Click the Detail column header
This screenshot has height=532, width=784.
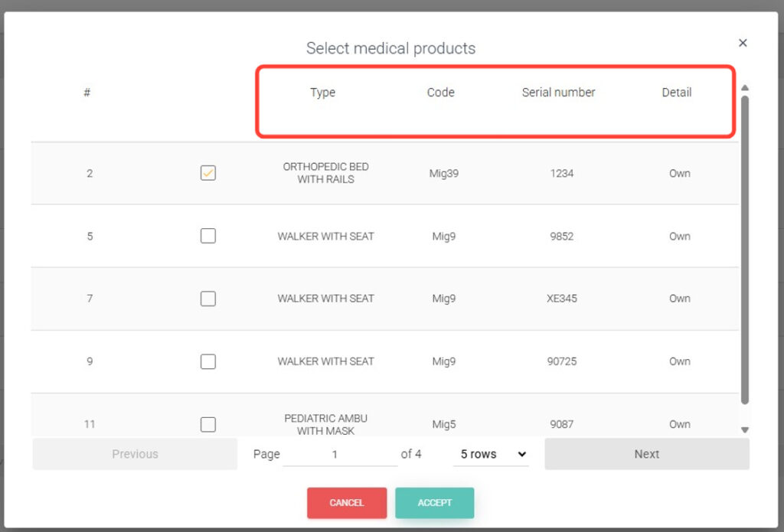676,93
